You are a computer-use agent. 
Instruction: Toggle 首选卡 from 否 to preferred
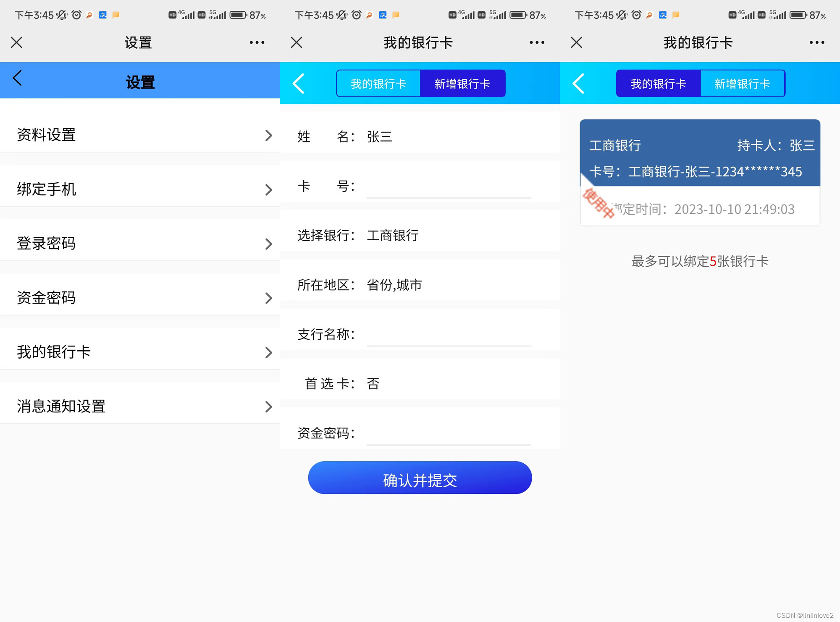coord(373,383)
